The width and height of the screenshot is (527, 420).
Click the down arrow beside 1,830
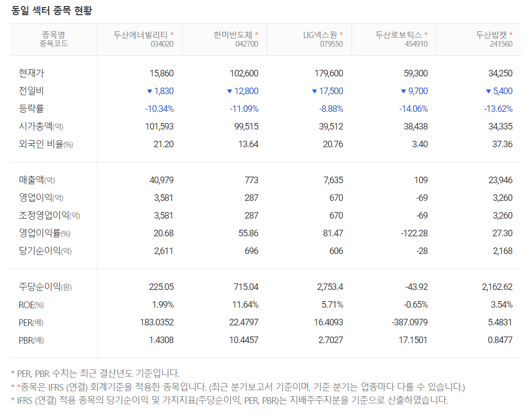(x=150, y=91)
